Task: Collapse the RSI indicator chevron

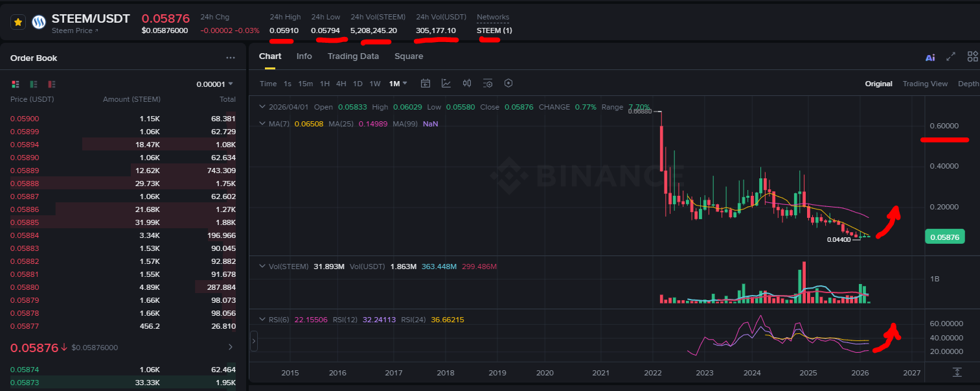Action: tap(262, 320)
